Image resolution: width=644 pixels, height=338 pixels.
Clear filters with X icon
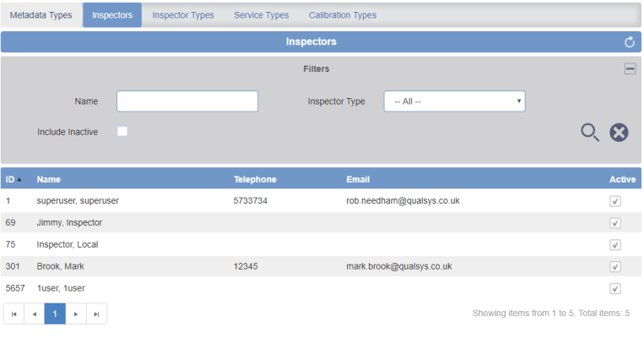click(x=619, y=133)
